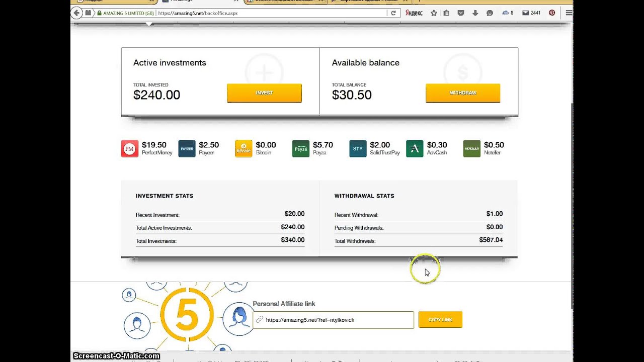Go back with the browser back arrow
The image size is (644, 362).
pos(76,13)
